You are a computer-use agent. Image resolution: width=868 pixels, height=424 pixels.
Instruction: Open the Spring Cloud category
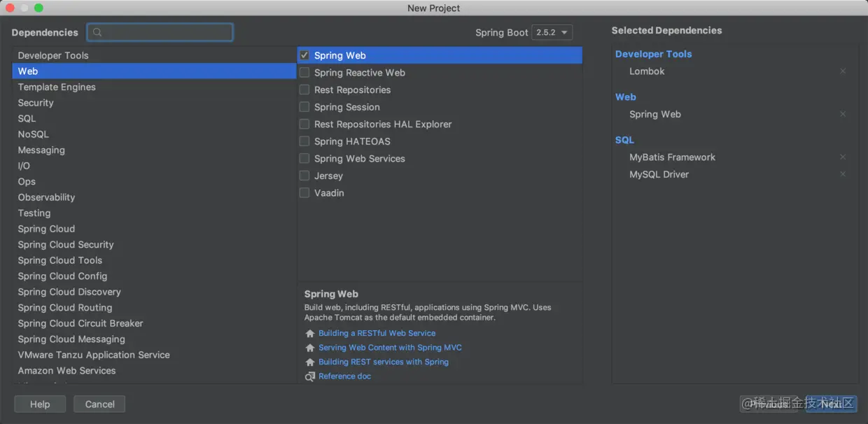click(x=154, y=229)
